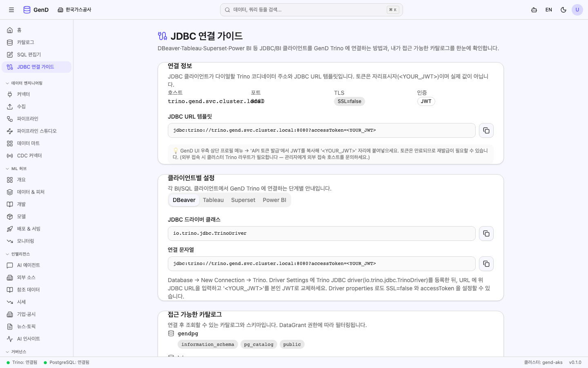Go to 홈 in sidebar

37,30
